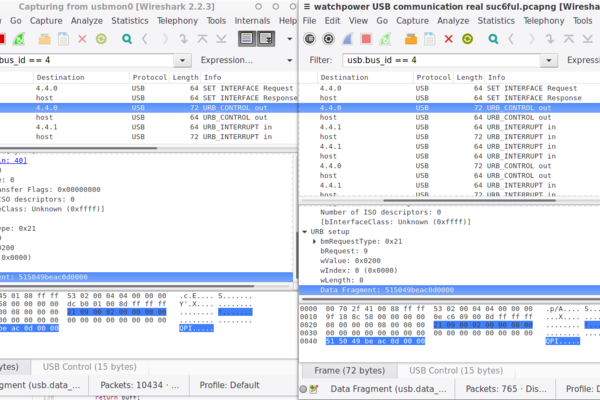Switch to USB Control tab in watchpower window
600x400 pixels.
pos(456,371)
